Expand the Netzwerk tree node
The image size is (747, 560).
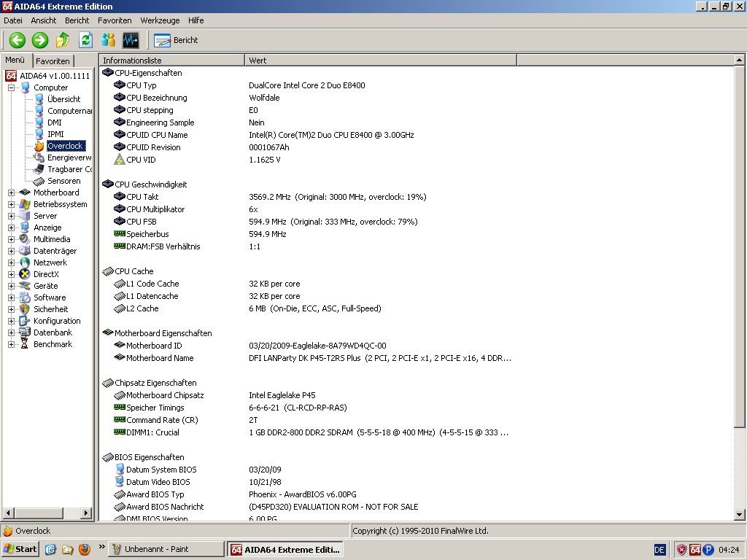[11, 262]
